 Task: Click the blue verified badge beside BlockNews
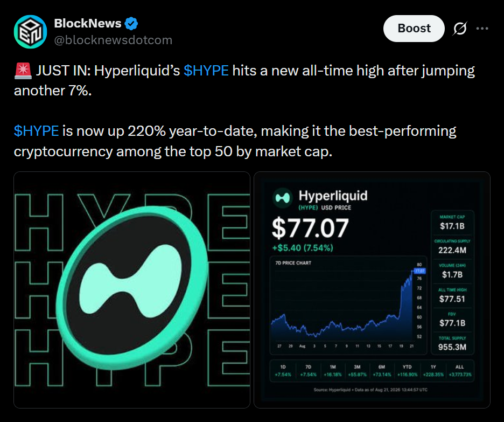point(131,24)
